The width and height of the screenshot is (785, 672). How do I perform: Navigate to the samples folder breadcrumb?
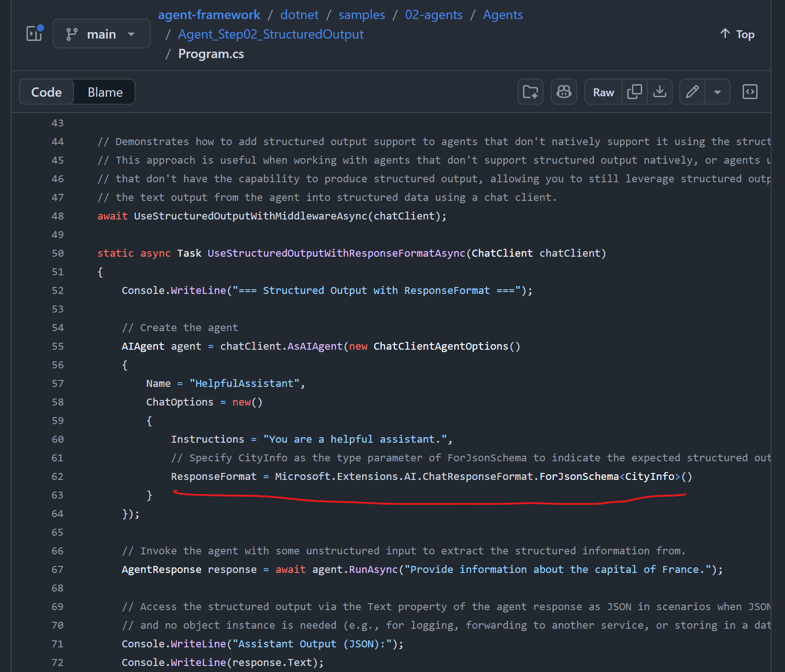pyautogui.click(x=362, y=15)
